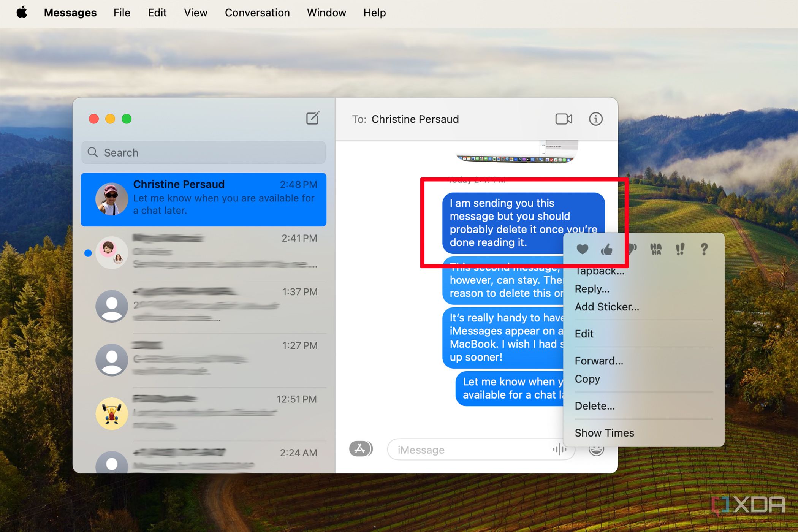Choose Tapback... from the context menu

[599, 271]
